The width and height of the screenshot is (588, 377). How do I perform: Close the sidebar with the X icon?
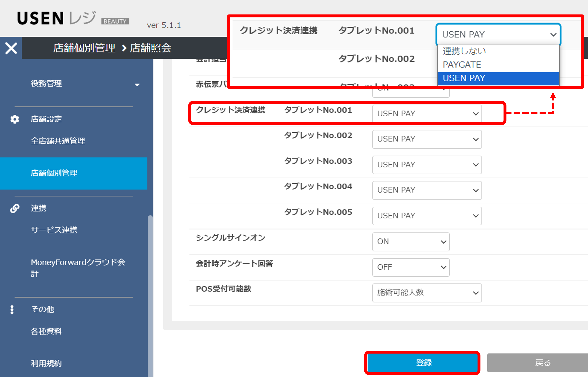[x=11, y=48]
